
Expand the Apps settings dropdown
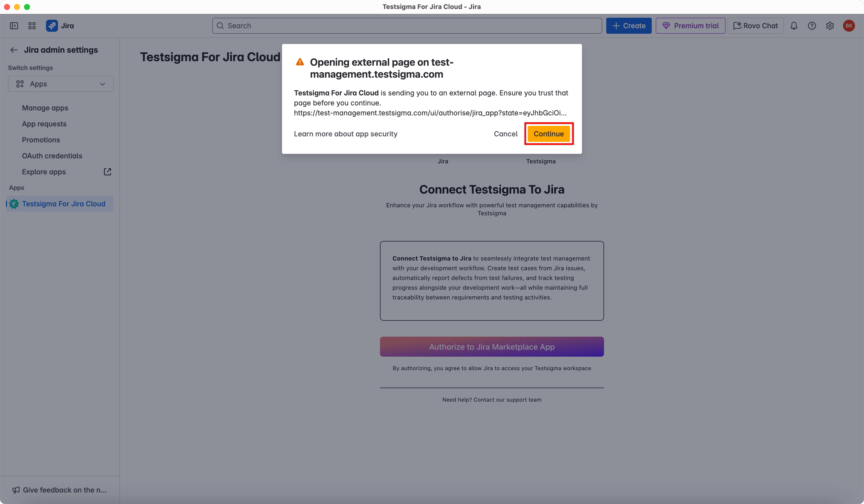(61, 84)
